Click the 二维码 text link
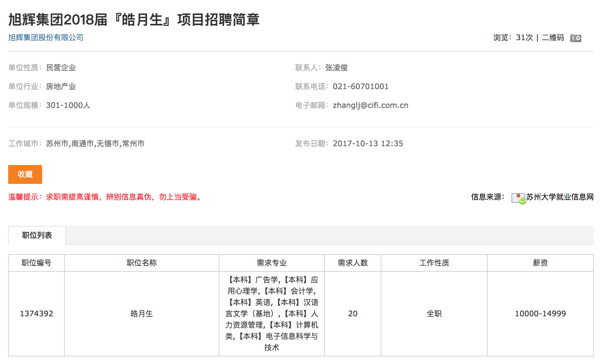Viewport: 602px width, 364px height. click(x=553, y=38)
